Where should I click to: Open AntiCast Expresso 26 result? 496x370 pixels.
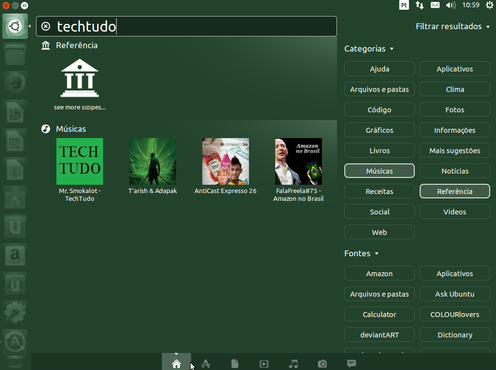pos(226,166)
